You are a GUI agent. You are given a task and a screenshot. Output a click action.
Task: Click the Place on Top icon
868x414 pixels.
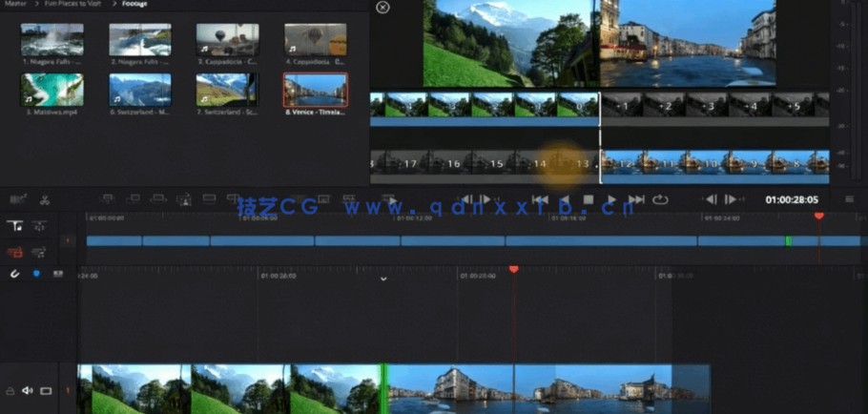pos(209,199)
